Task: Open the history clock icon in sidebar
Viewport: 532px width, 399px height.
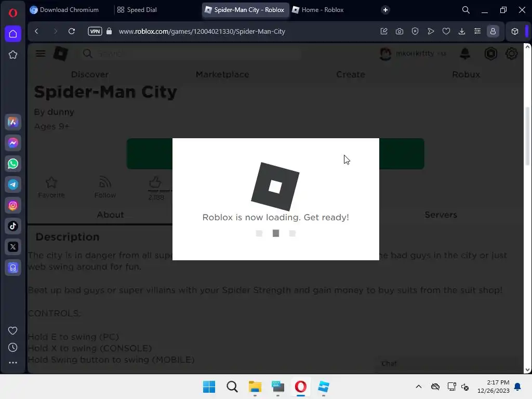Action: [13, 347]
